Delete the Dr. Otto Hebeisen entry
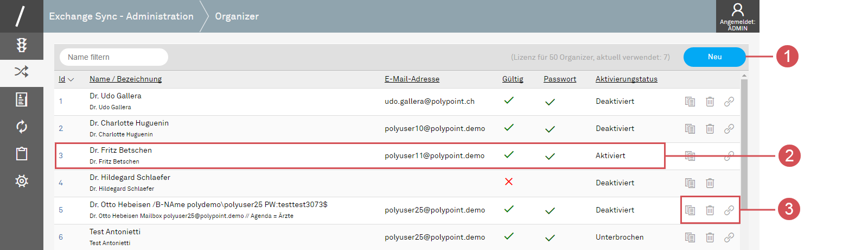Screen dimensions: 868x250 click(710, 210)
